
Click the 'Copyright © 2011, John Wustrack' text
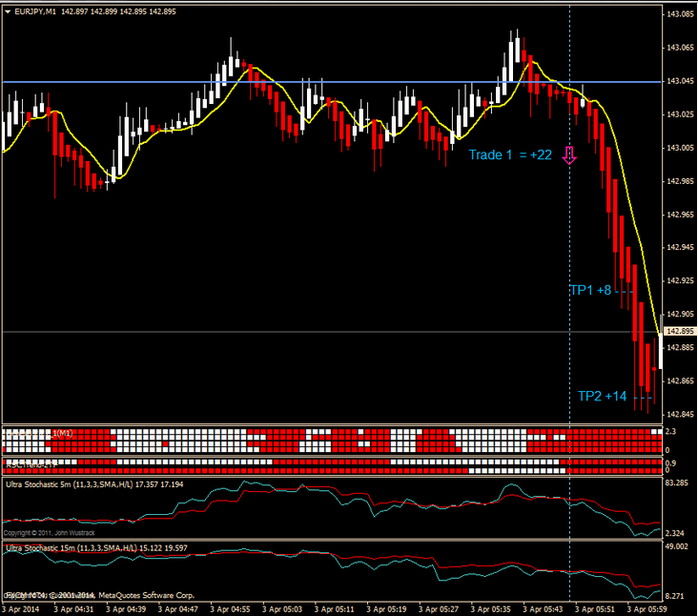(49, 533)
